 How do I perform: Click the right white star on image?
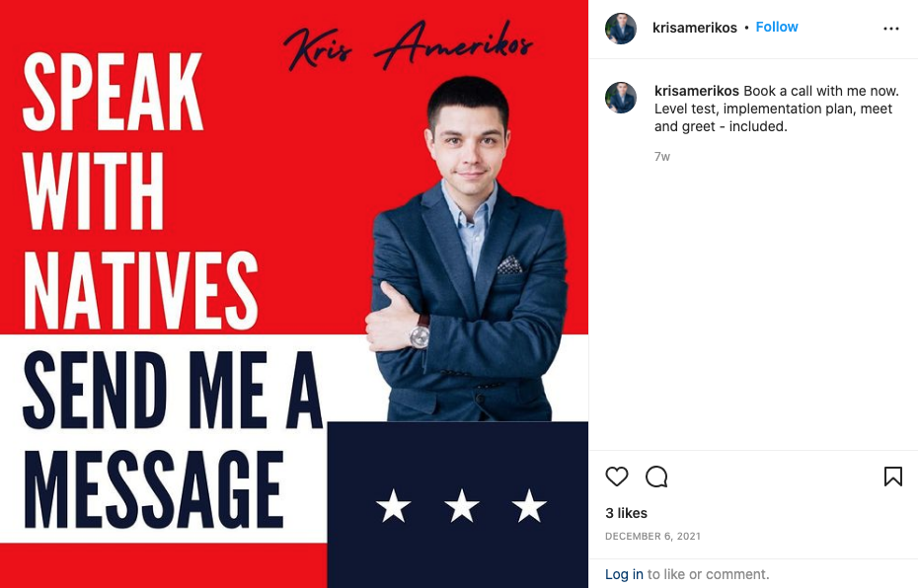pos(529,505)
